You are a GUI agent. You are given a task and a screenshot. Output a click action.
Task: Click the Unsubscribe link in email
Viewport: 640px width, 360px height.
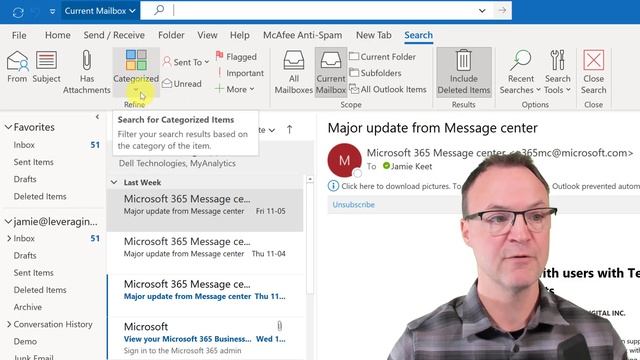pyautogui.click(x=353, y=205)
